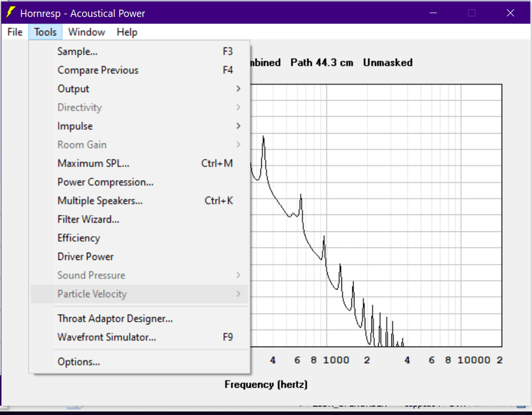
Task: Close the Hornresp Acoustical Power window
Action: (x=510, y=13)
